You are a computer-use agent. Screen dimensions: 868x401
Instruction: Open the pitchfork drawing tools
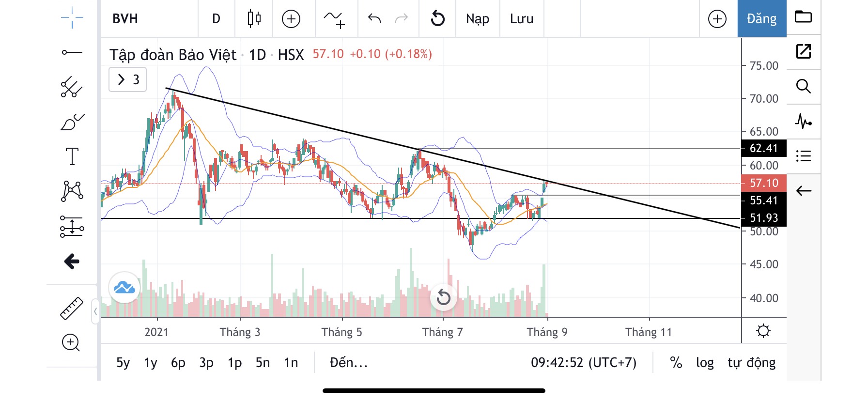(72, 87)
